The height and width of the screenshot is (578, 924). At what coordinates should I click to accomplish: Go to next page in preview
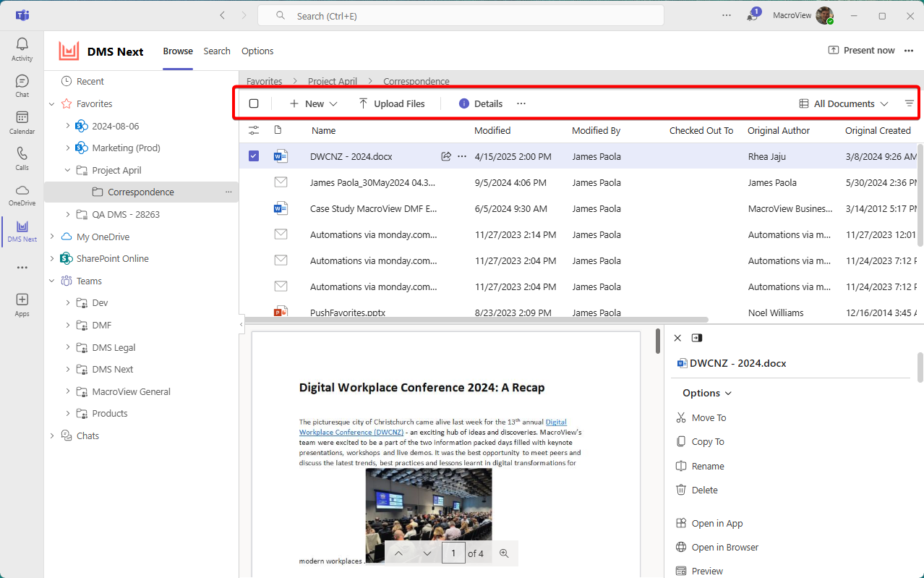pos(427,553)
